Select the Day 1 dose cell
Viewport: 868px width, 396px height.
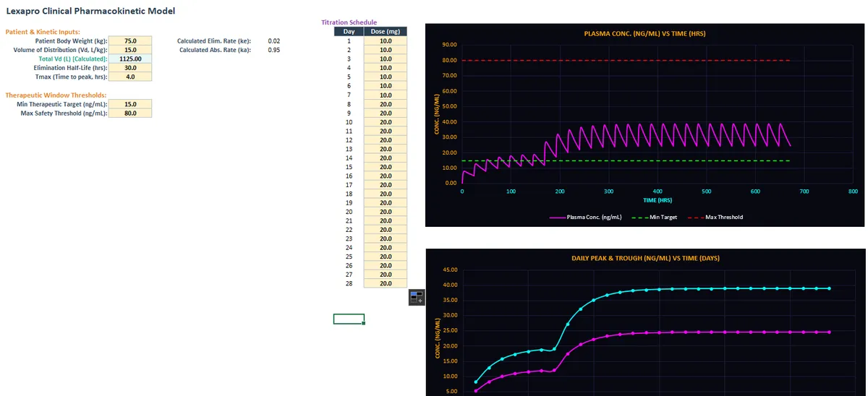(385, 41)
